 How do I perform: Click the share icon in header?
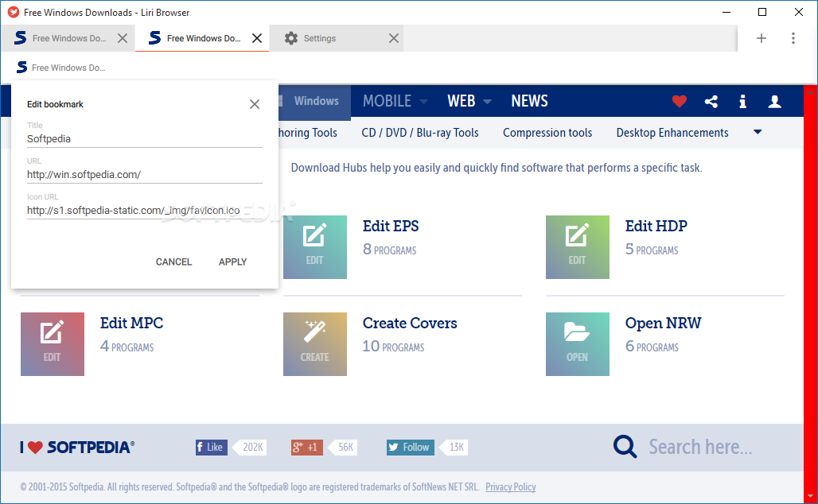pos(711,101)
